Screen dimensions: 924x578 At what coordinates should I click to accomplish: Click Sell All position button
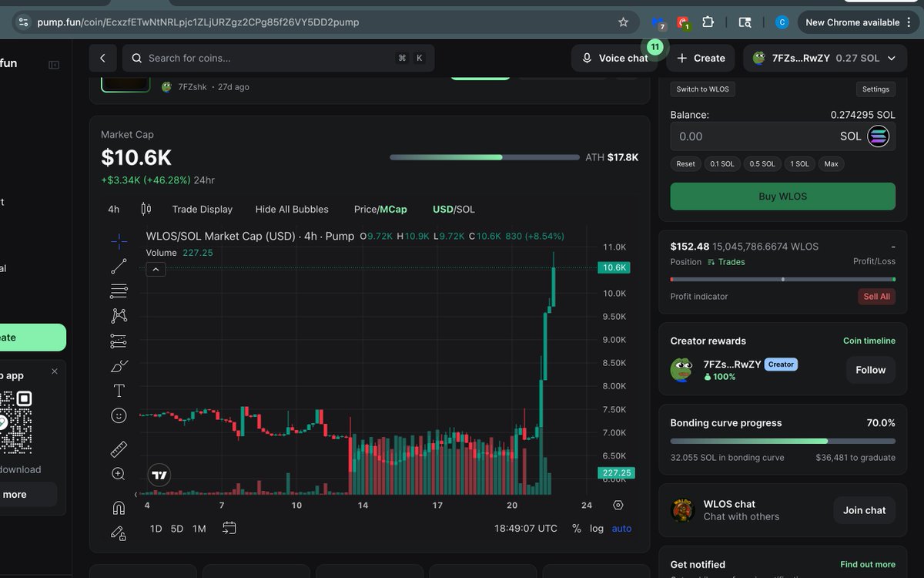point(876,297)
